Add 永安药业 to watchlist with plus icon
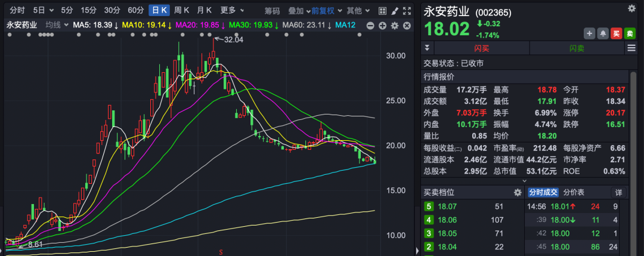Viewport: 644px width, 256px height. (589, 33)
